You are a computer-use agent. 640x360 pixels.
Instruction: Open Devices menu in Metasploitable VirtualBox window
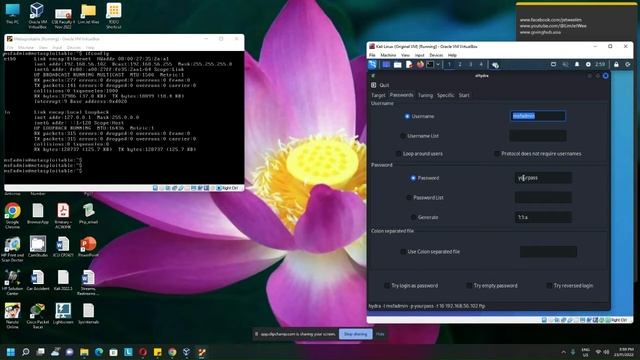[x=74, y=48]
